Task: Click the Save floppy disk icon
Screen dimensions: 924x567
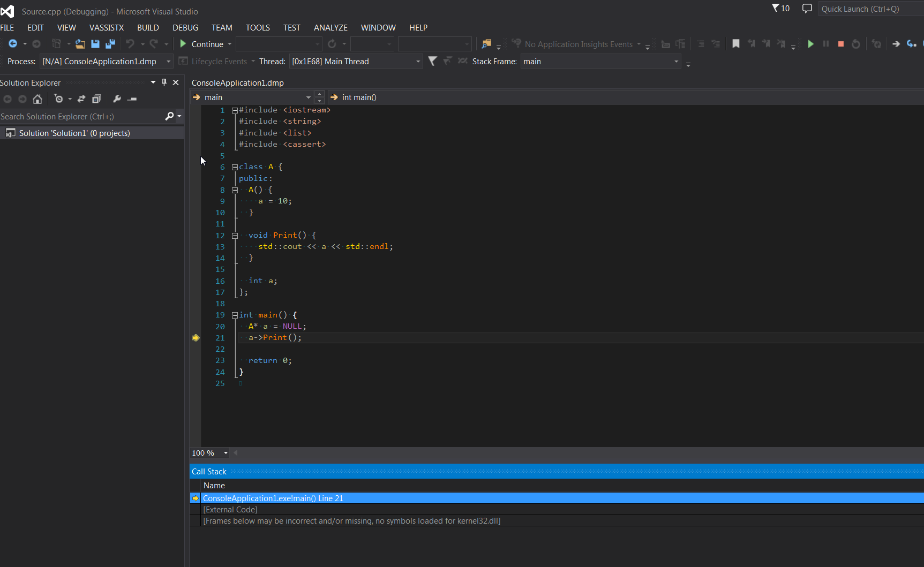Action: click(x=95, y=44)
